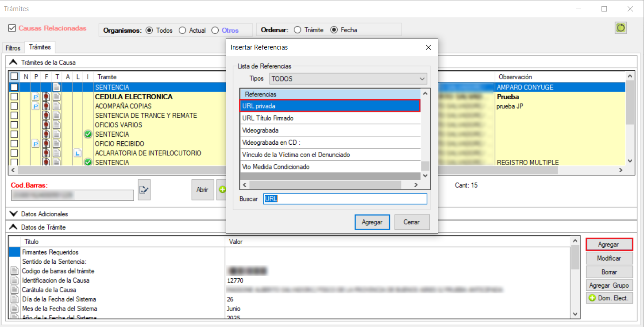Viewport: 644px width, 327px height.
Task: Click the sign document icon beside Cod.Barras
Action: pyautogui.click(x=144, y=190)
